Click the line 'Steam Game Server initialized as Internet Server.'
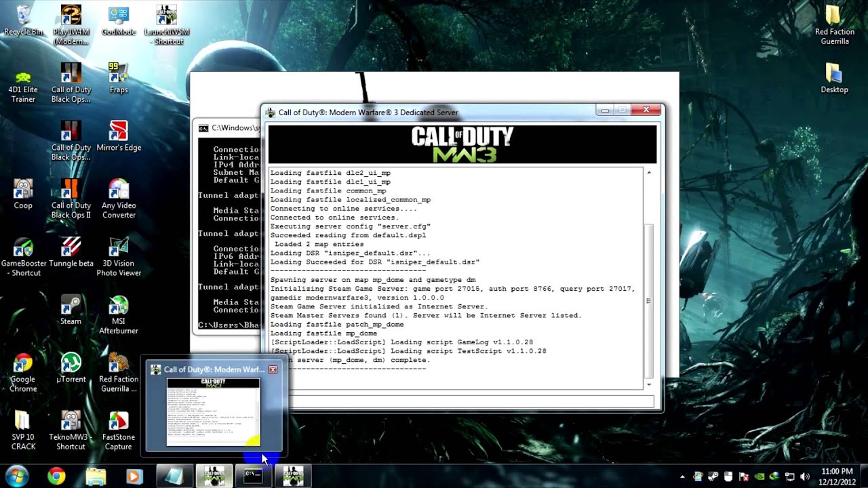Image resolution: width=868 pixels, height=488 pixels. coord(378,306)
